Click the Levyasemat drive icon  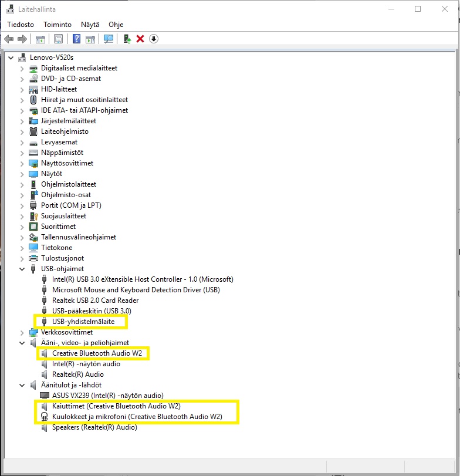pyautogui.click(x=33, y=143)
